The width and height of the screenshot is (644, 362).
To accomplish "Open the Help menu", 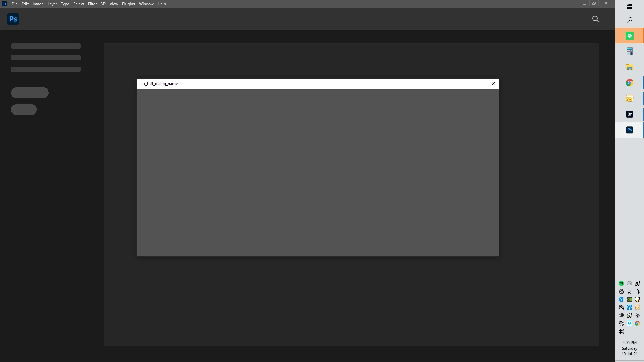I will click(x=162, y=4).
